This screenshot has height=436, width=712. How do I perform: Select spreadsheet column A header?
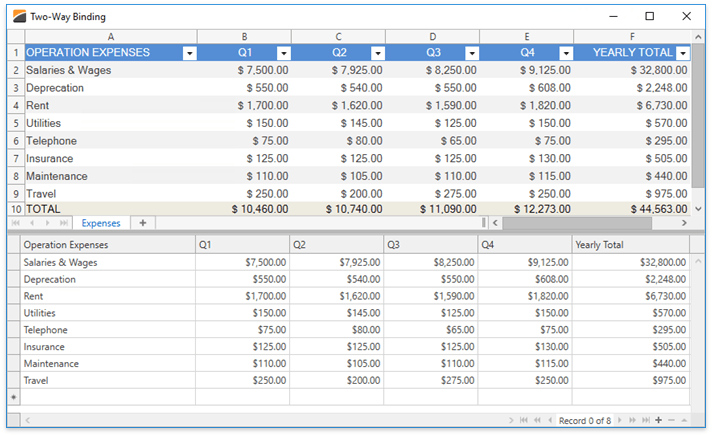tap(111, 37)
